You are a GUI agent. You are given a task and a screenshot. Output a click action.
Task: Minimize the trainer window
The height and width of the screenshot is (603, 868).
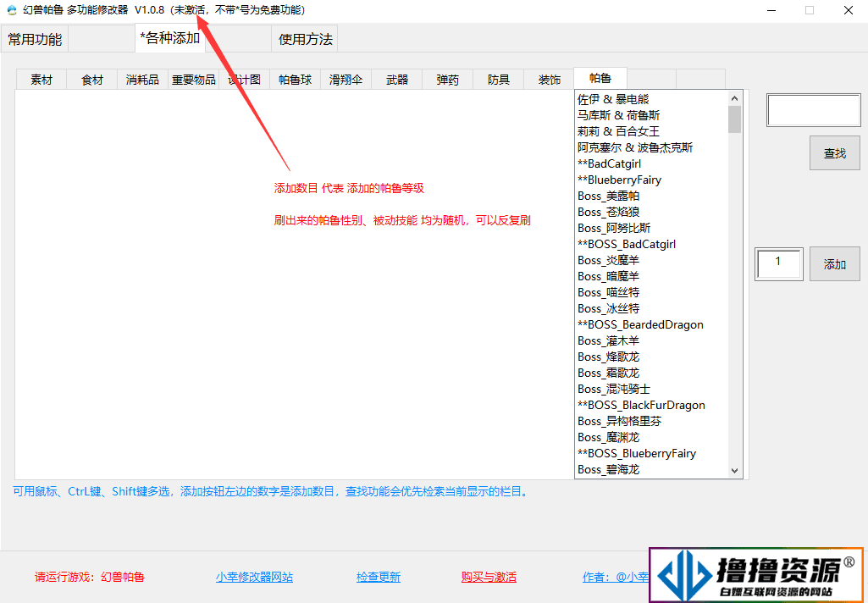[x=771, y=10]
